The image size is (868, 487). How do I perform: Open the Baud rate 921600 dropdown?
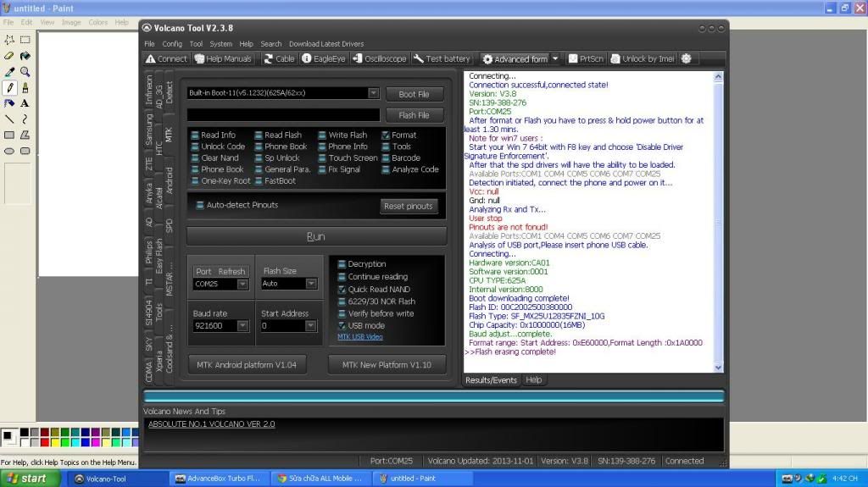click(242, 326)
